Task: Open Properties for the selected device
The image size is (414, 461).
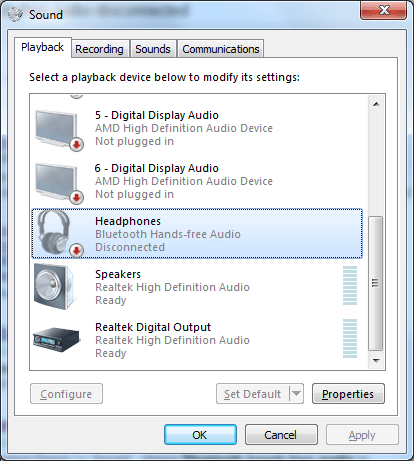Action: [348, 394]
